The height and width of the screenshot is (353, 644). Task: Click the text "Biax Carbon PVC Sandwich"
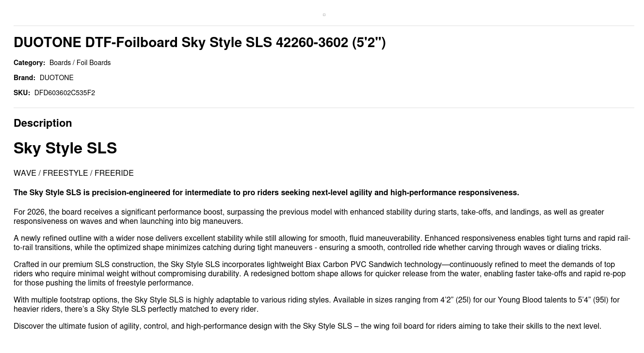point(352,265)
